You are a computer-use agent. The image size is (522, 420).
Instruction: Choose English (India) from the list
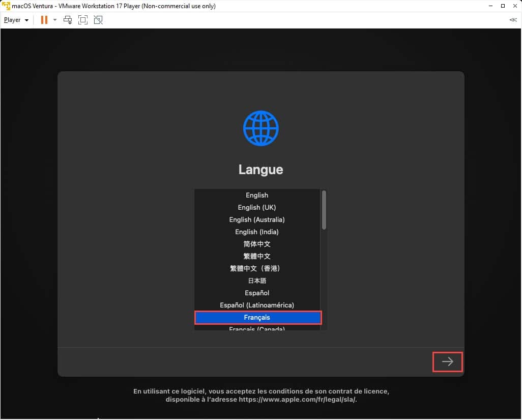pos(257,232)
